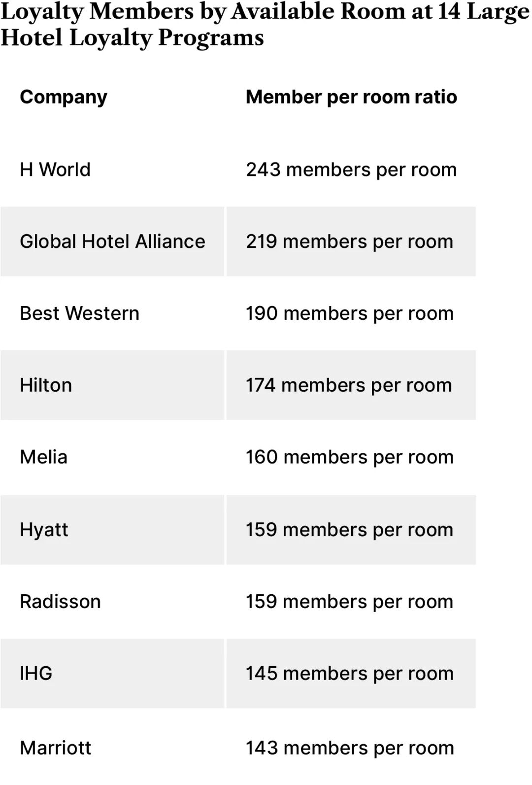The height and width of the screenshot is (785, 532).
Task: Click the 243 members per room value
Action: click(x=351, y=170)
